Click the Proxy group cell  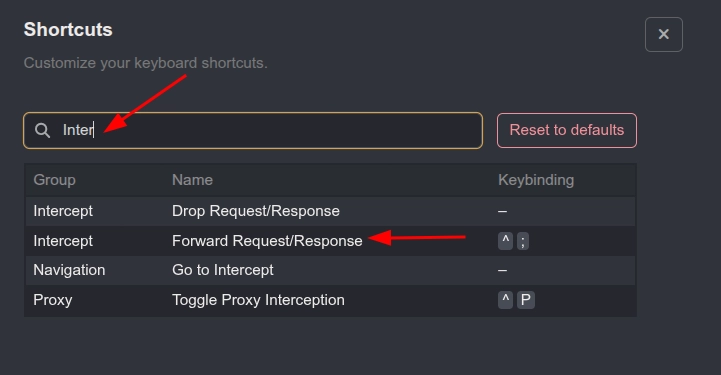pos(52,300)
